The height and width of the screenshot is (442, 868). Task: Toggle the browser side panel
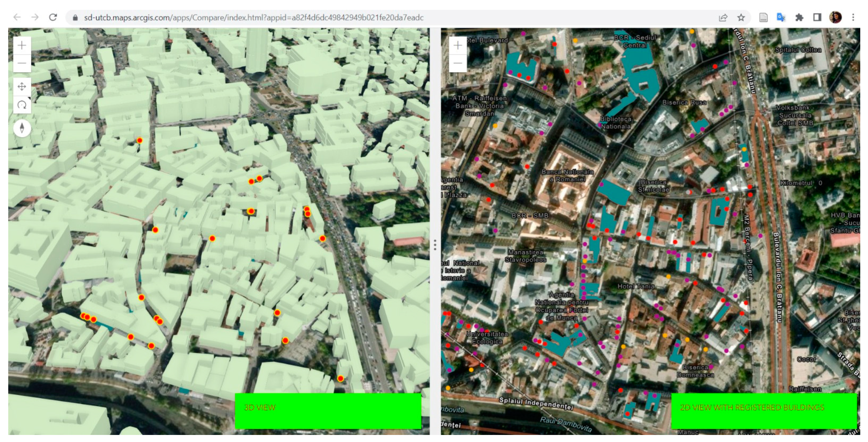coord(817,17)
